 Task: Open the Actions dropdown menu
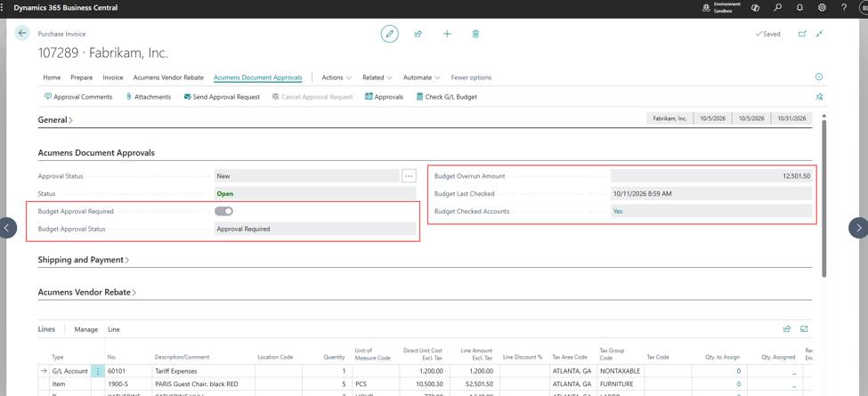click(x=336, y=77)
